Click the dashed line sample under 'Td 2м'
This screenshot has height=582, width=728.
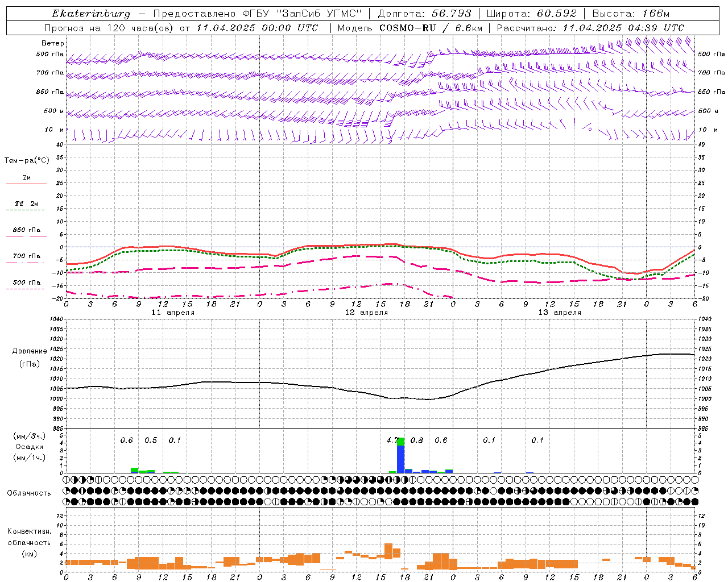coord(26,210)
